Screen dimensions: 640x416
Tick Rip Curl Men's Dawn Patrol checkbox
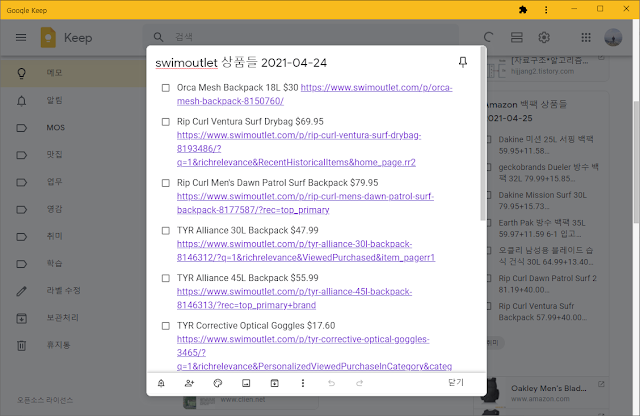pos(166,183)
